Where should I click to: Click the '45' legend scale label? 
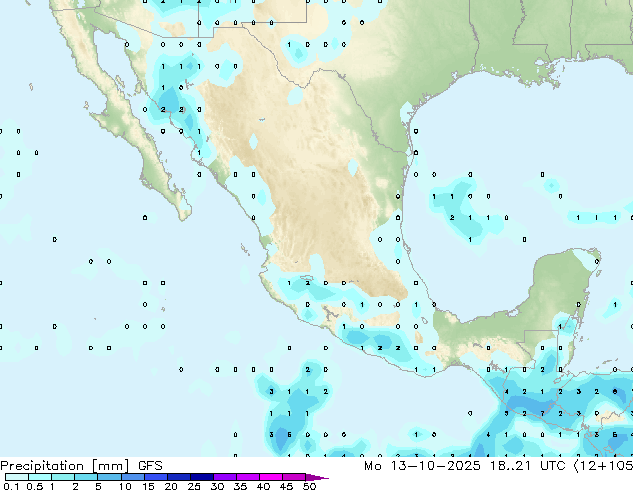coord(286,486)
